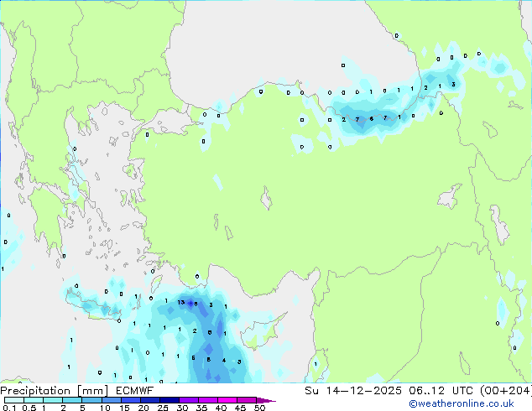Click the '10' legend scale label
Image resolution: width=532 pixels, height=411 pixels.
point(105,408)
